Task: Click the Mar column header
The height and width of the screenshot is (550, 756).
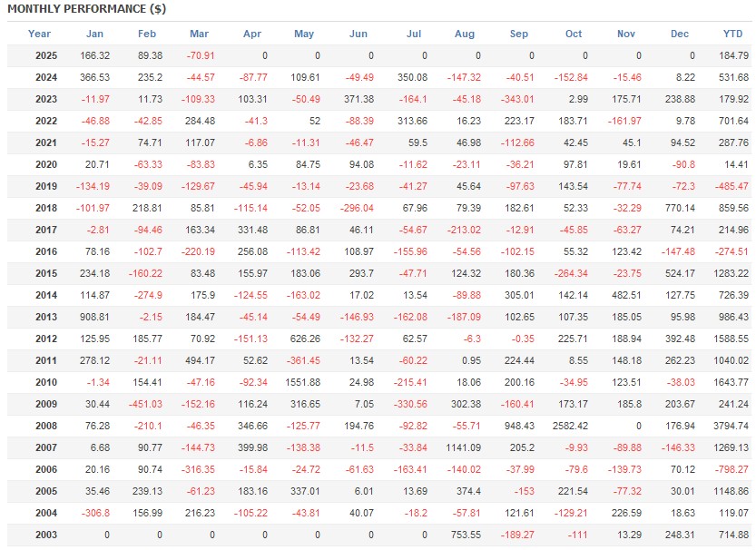Action: pos(199,34)
